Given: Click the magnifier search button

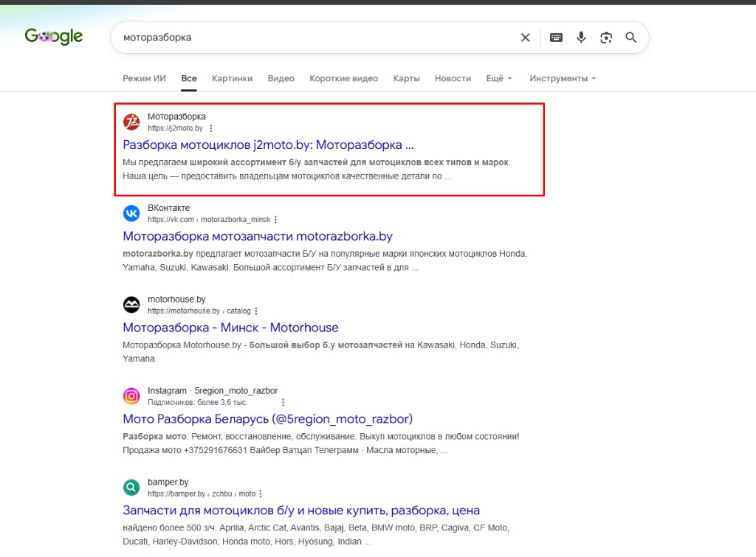Looking at the screenshot, I should click(x=630, y=38).
